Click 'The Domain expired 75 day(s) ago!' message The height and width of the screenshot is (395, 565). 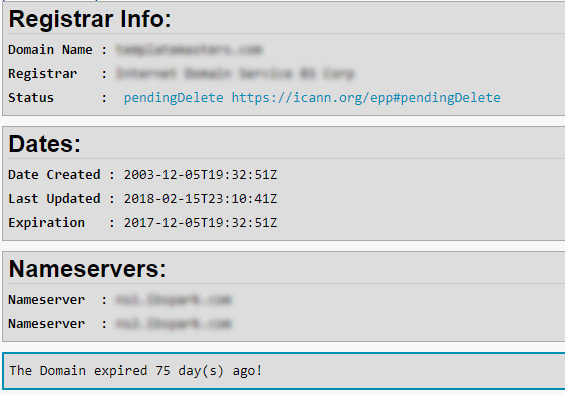tap(135, 371)
